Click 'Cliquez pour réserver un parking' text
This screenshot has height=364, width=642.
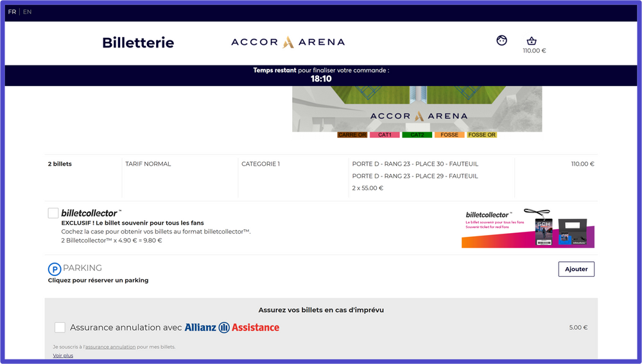pyautogui.click(x=98, y=281)
